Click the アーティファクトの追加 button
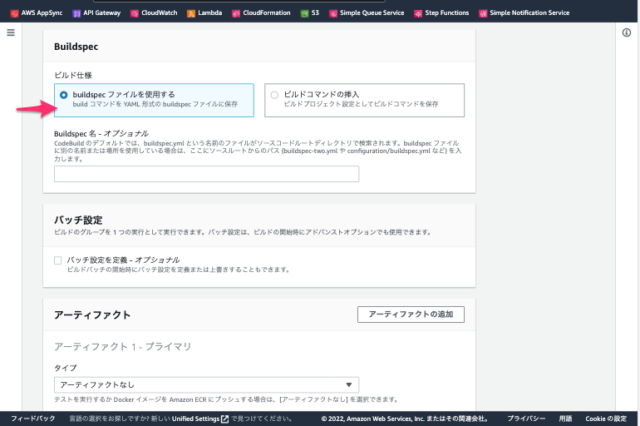Image resolution: width=640 pixels, height=426 pixels. (411, 314)
